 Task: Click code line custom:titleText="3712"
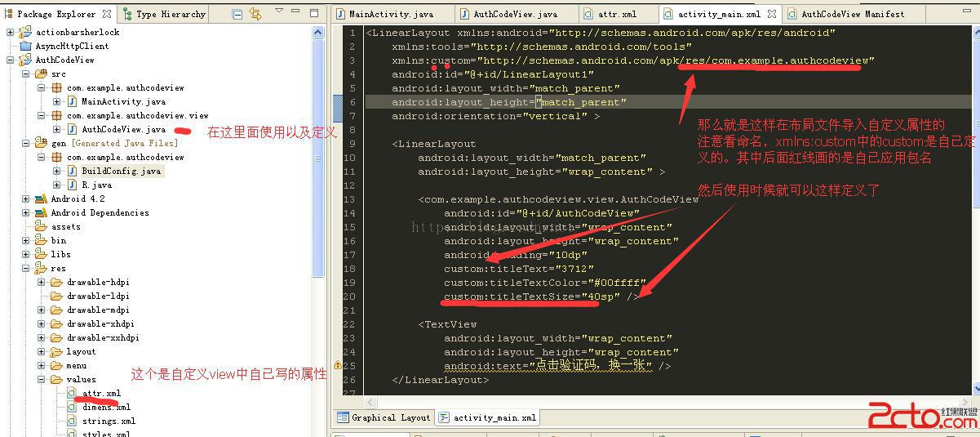point(519,268)
